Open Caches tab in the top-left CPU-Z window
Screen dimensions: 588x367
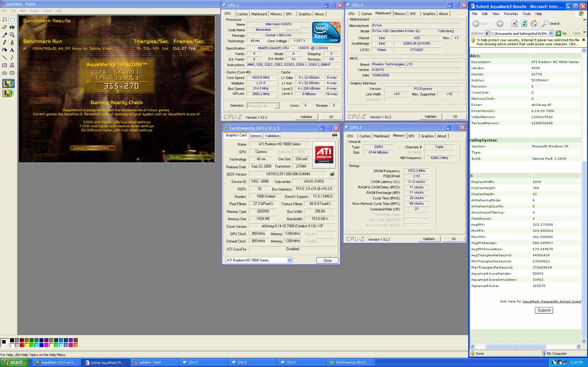(242, 14)
